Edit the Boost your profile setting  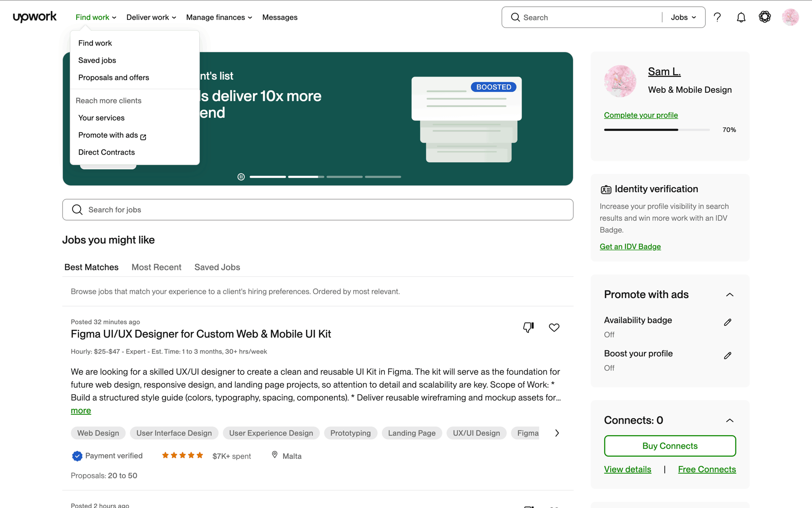727,356
